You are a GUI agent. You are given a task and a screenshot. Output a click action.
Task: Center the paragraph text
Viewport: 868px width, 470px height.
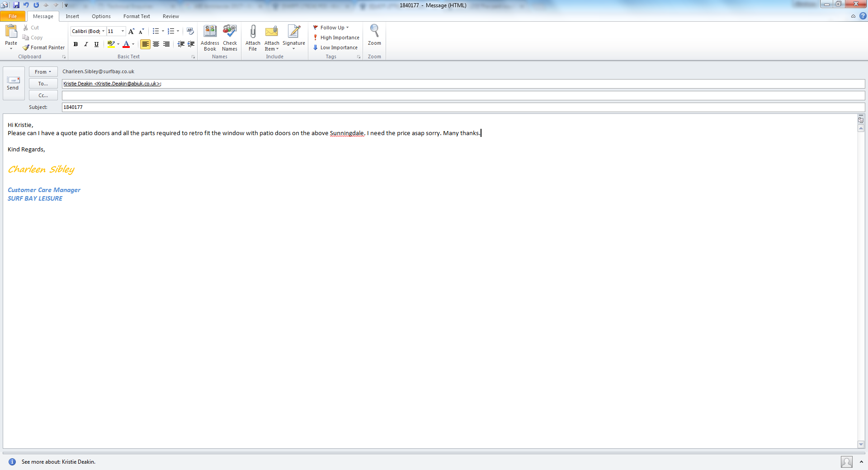(x=156, y=44)
